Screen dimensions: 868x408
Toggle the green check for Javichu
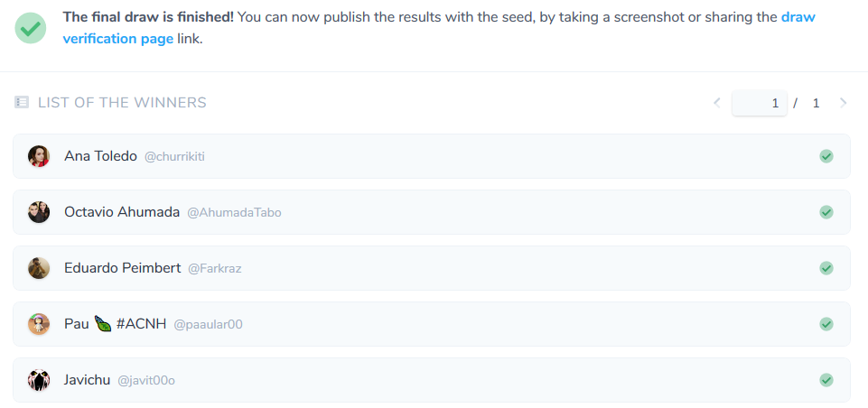(x=826, y=380)
